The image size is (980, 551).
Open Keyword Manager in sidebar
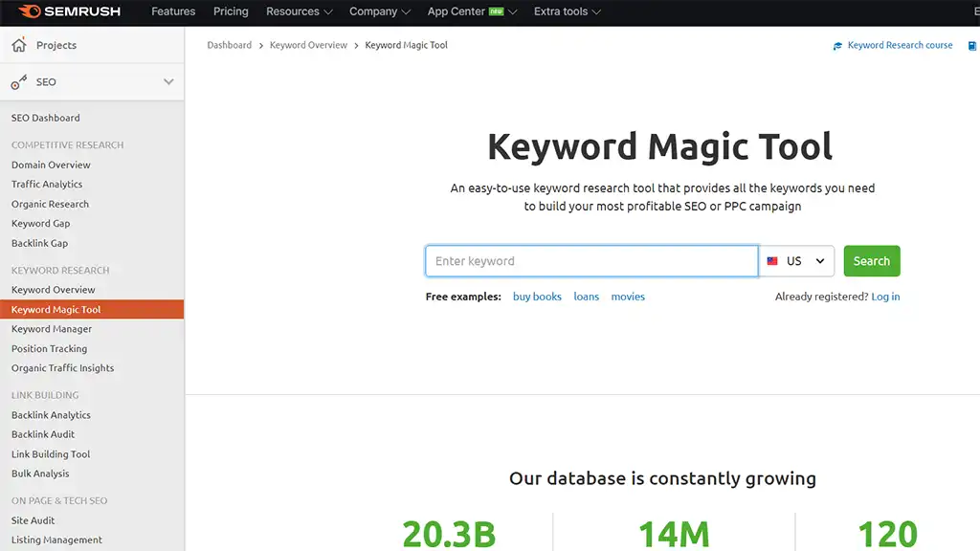pyautogui.click(x=52, y=329)
